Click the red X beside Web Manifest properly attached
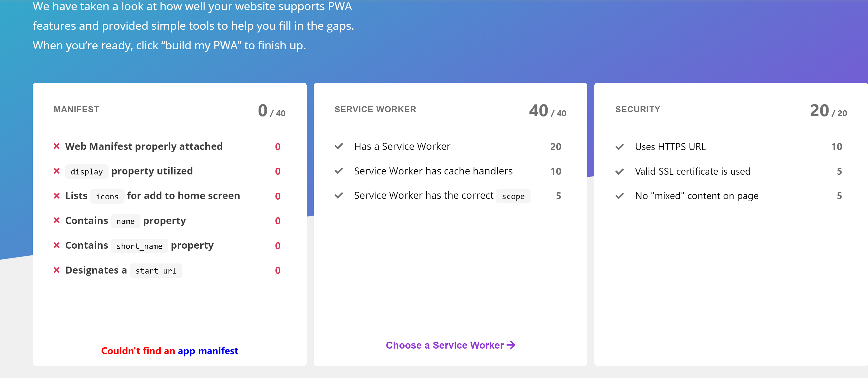Image resolution: width=868 pixels, height=378 pixels. [x=57, y=146]
